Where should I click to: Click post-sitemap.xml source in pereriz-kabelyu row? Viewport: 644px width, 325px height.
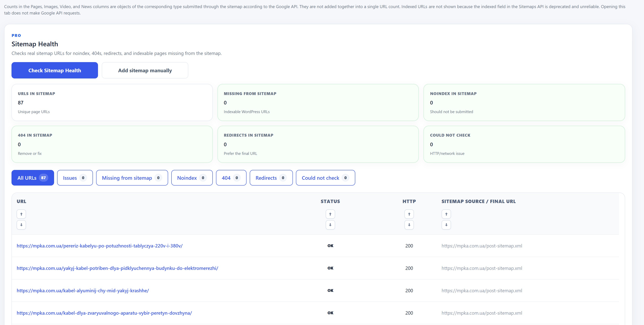[x=482, y=246]
